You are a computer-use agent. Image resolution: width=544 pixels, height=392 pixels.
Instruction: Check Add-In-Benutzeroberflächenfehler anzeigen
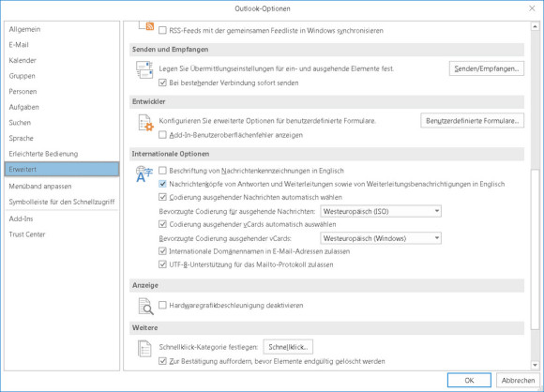[162, 135]
